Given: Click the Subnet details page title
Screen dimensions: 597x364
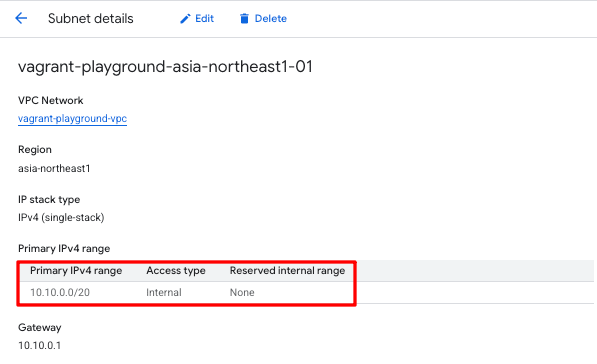Looking at the screenshot, I should pos(91,18).
